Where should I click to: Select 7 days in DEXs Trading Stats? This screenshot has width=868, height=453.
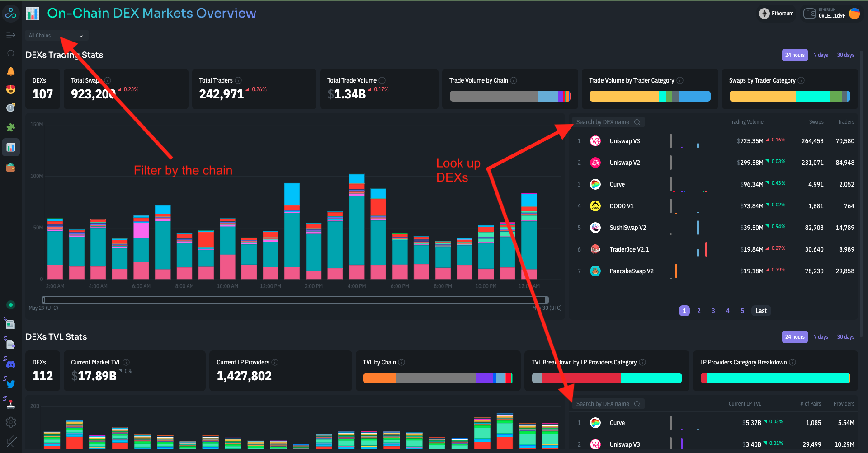(x=821, y=55)
